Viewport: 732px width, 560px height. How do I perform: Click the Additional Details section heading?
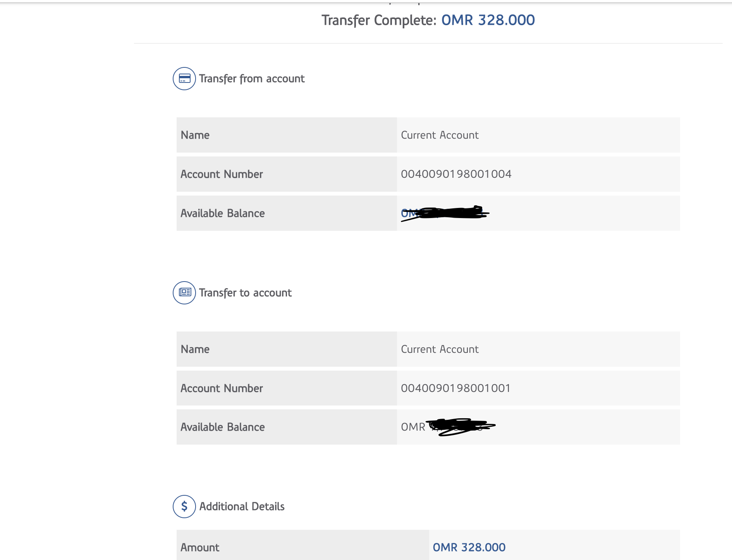point(242,507)
